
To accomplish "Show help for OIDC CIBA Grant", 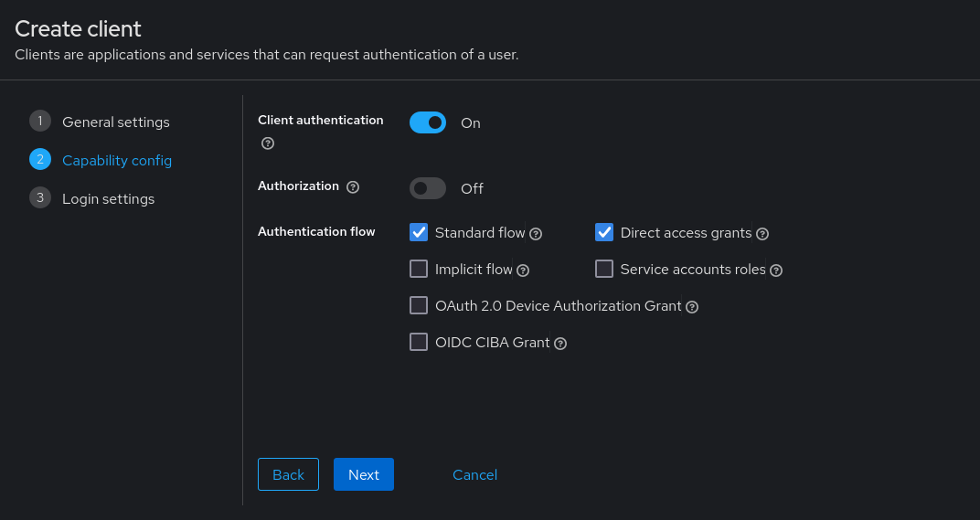I will (560, 344).
